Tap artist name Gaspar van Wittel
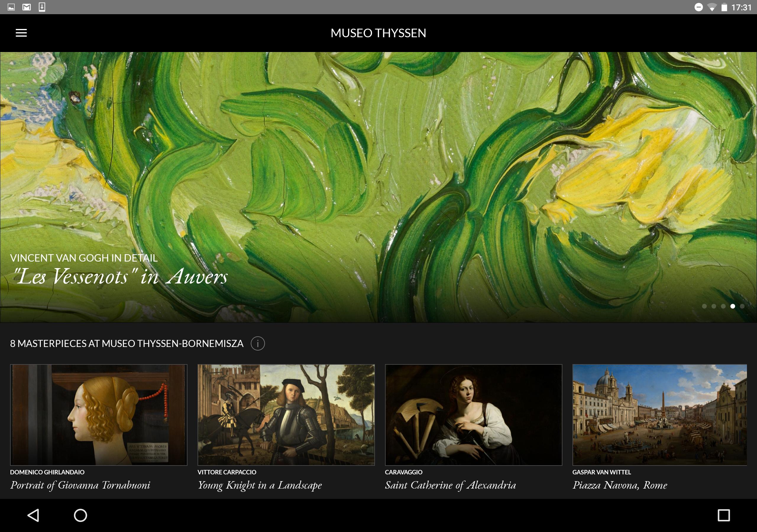Viewport: 757px width, 532px height. click(x=602, y=472)
